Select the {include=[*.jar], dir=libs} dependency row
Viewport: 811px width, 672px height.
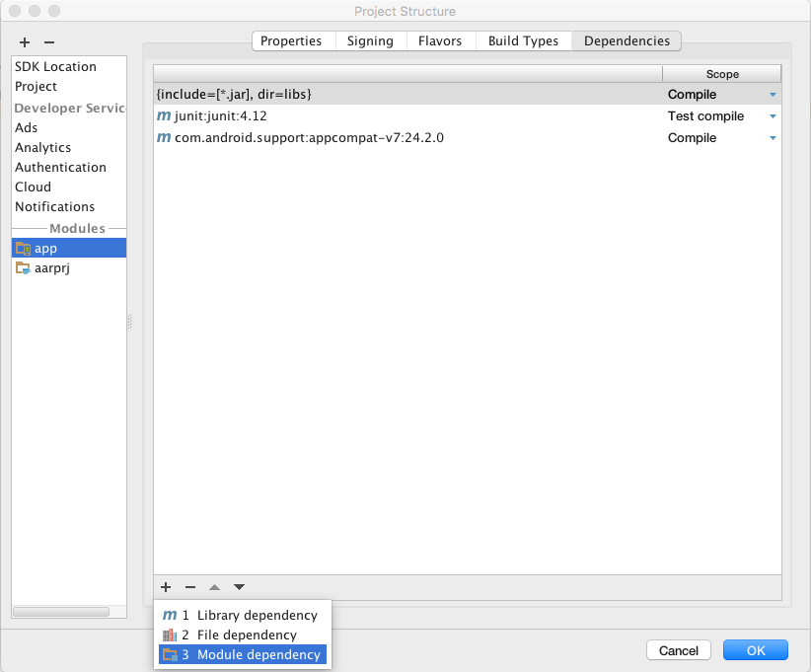coord(467,94)
